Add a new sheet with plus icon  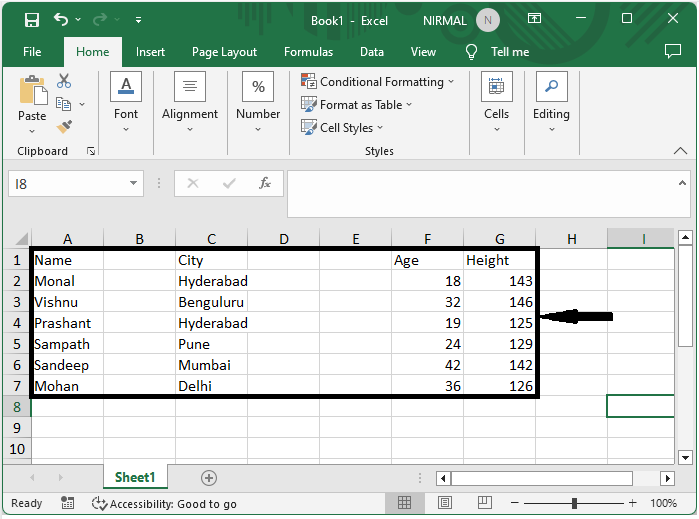(208, 478)
